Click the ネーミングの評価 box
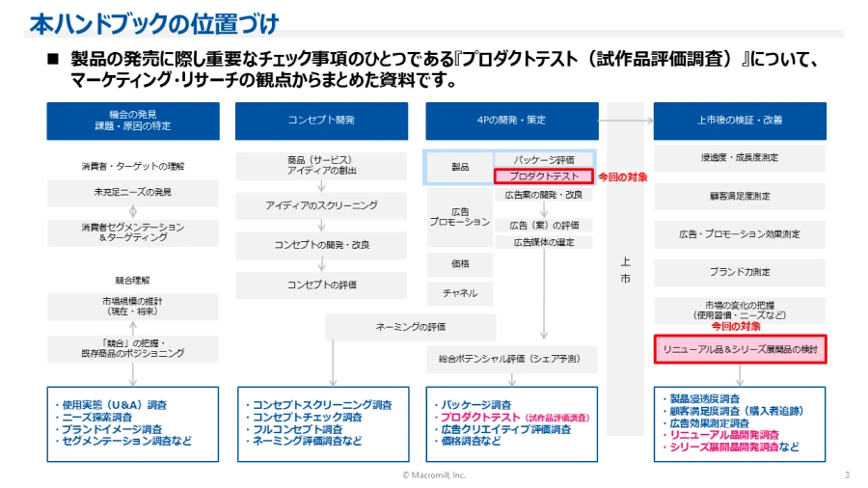The width and height of the screenshot is (868, 488). point(412,327)
